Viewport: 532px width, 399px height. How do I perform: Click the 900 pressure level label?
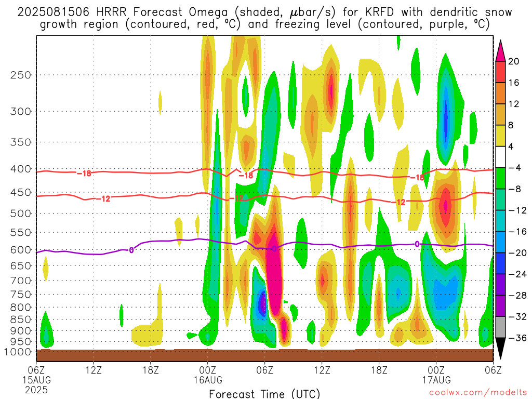click(x=21, y=331)
